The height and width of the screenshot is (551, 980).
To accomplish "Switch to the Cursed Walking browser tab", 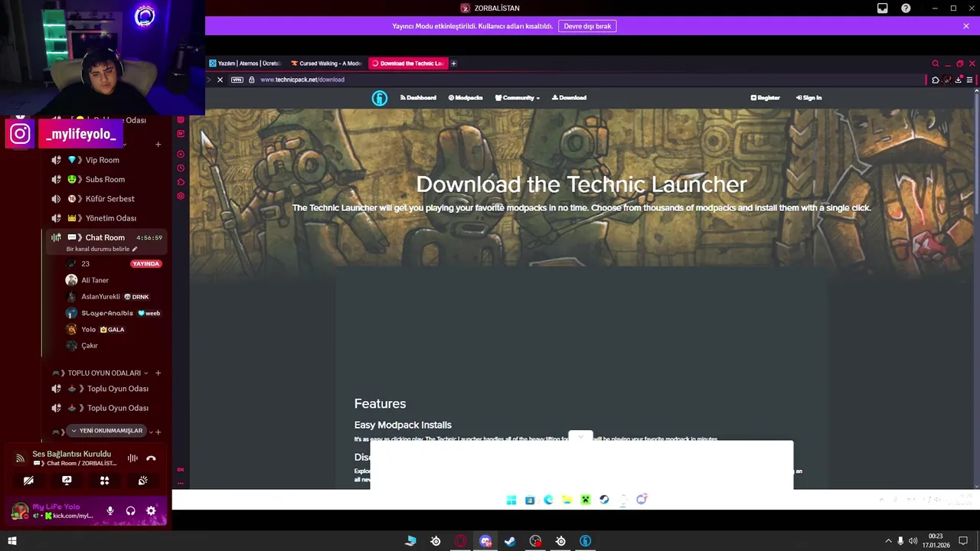I will (325, 64).
